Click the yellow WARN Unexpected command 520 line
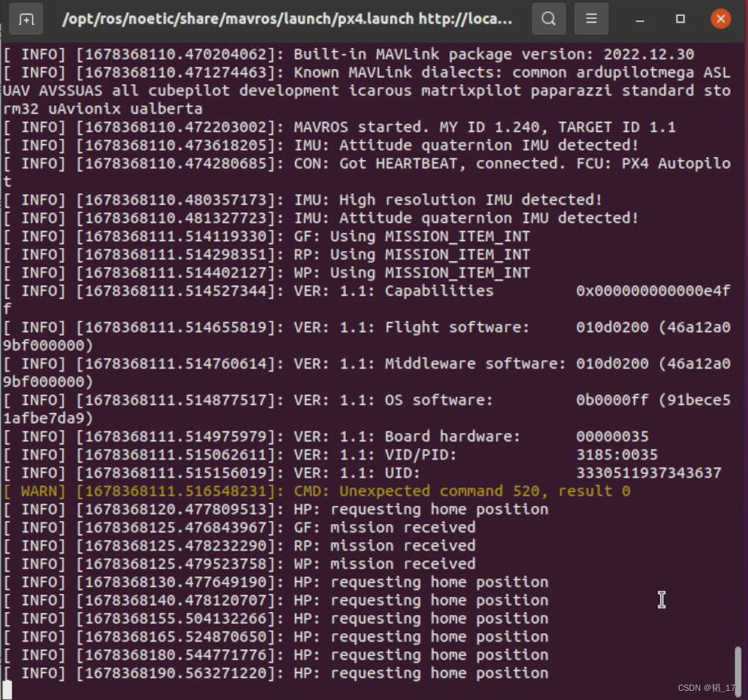This screenshot has width=748, height=700. [317, 491]
